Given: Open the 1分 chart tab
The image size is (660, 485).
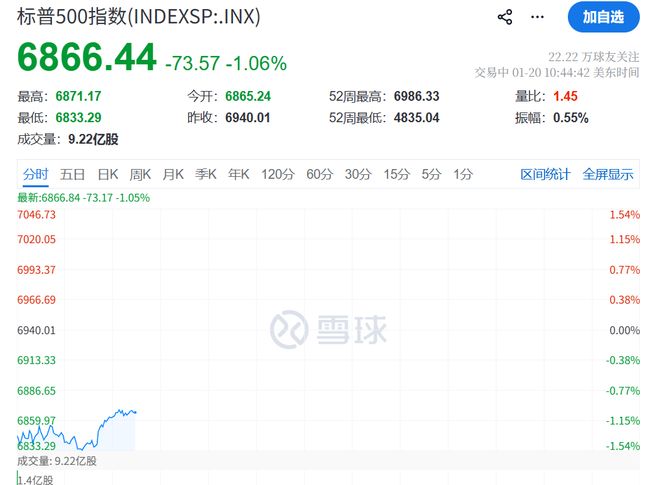Looking at the screenshot, I should (x=463, y=174).
